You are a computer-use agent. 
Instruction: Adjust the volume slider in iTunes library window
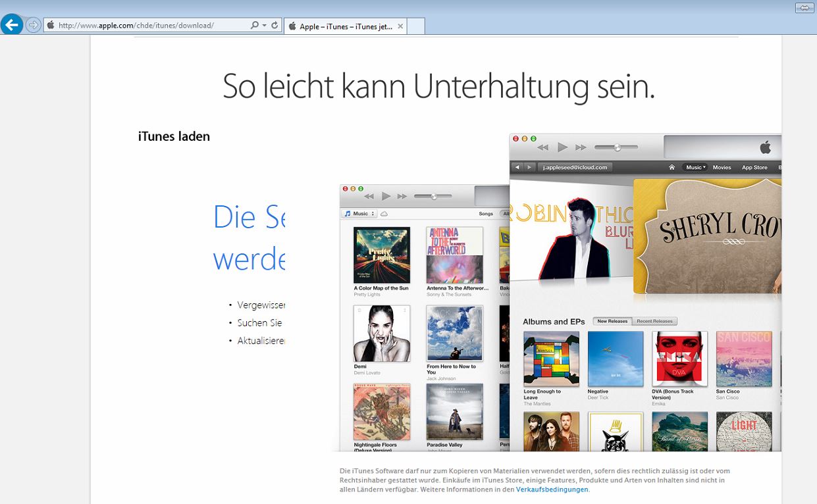[x=433, y=196]
